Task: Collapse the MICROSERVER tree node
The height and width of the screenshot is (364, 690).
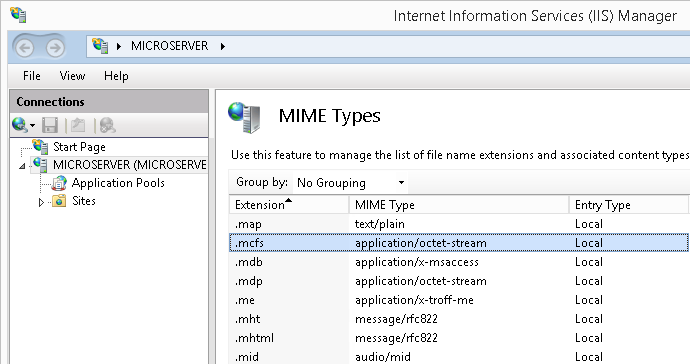Action: tap(22, 166)
